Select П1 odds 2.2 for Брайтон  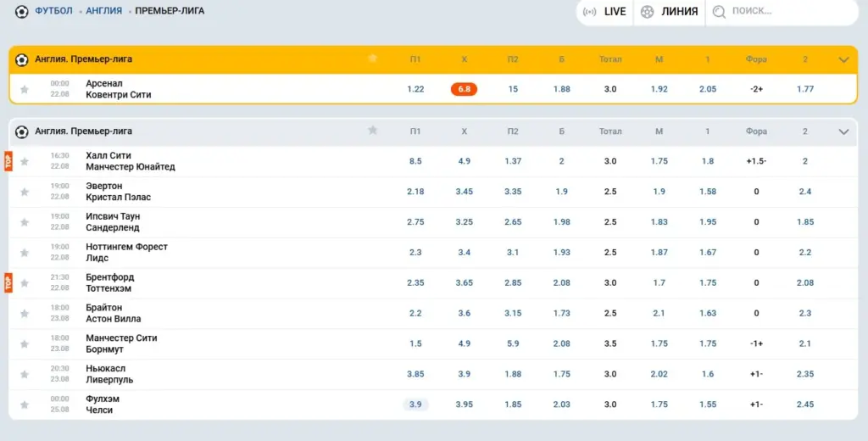415,314
